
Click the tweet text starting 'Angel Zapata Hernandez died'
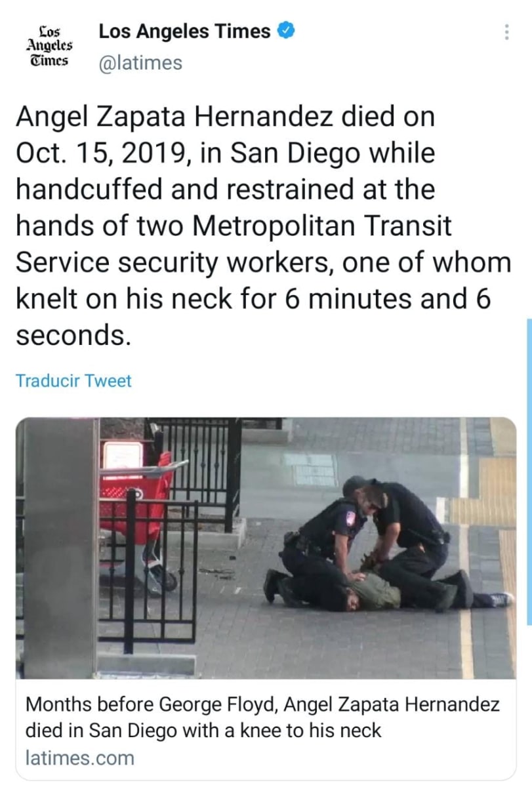tap(263, 226)
